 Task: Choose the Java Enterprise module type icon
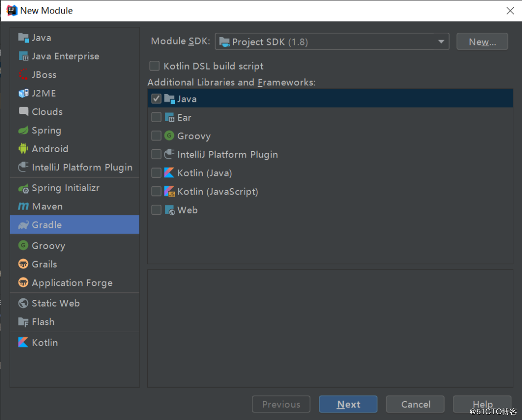point(23,56)
